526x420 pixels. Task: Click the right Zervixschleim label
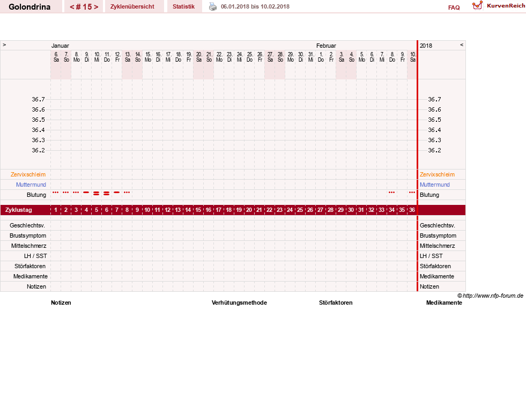point(437,174)
